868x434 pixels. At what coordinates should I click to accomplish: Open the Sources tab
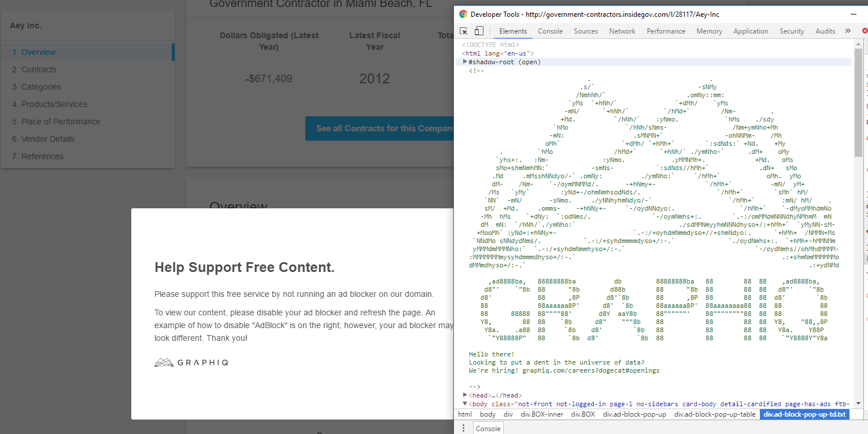(586, 31)
